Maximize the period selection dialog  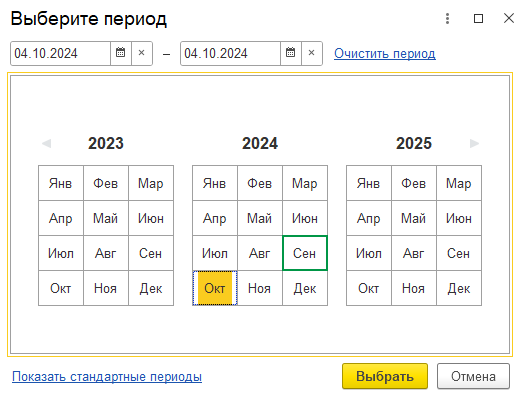click(x=478, y=19)
